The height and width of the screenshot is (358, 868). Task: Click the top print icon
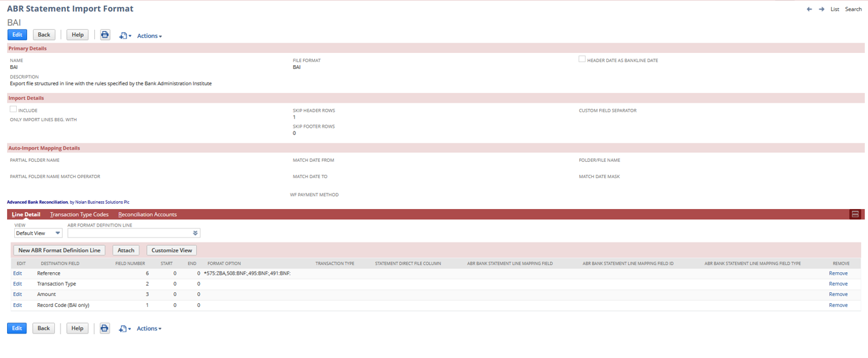point(105,35)
